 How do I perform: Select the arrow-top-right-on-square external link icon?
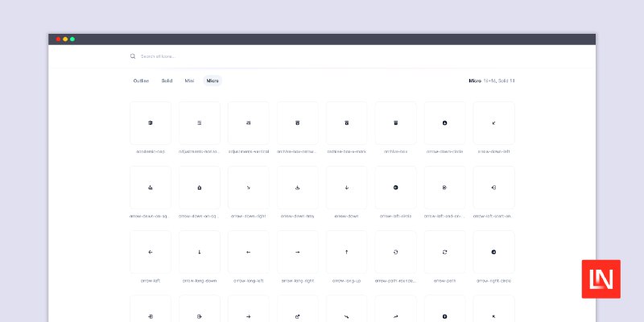coord(297,309)
